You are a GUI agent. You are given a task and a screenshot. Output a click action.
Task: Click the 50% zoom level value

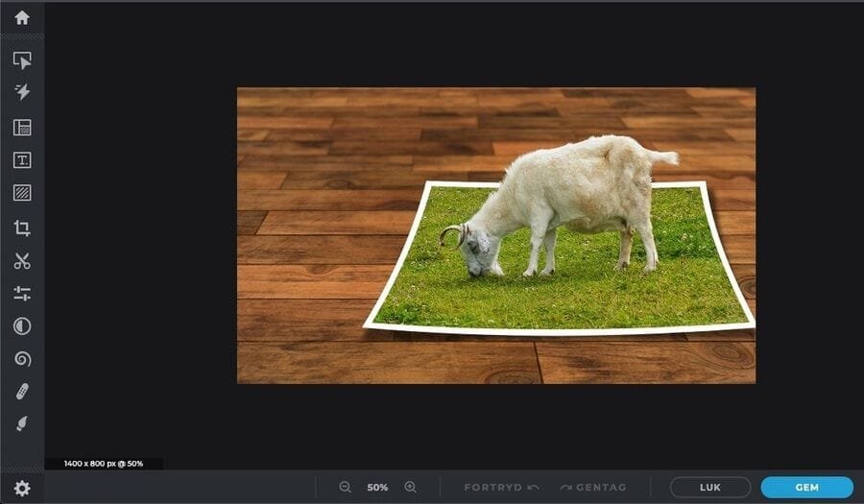tap(377, 488)
